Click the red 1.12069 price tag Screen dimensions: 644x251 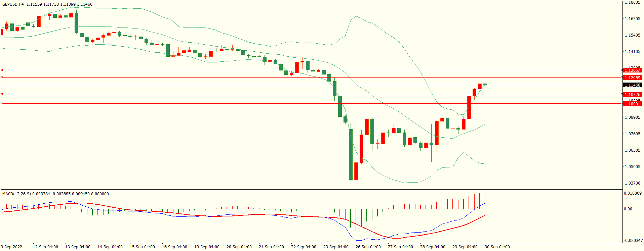tap(632, 78)
